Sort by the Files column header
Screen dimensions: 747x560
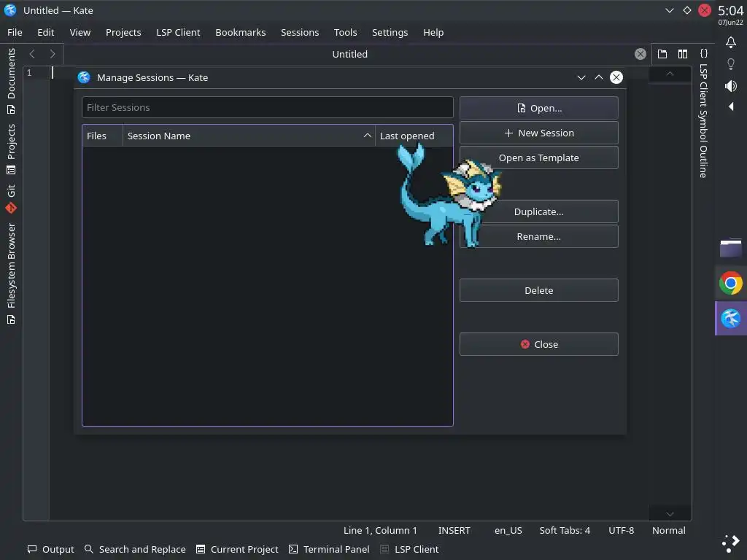[x=102, y=136]
